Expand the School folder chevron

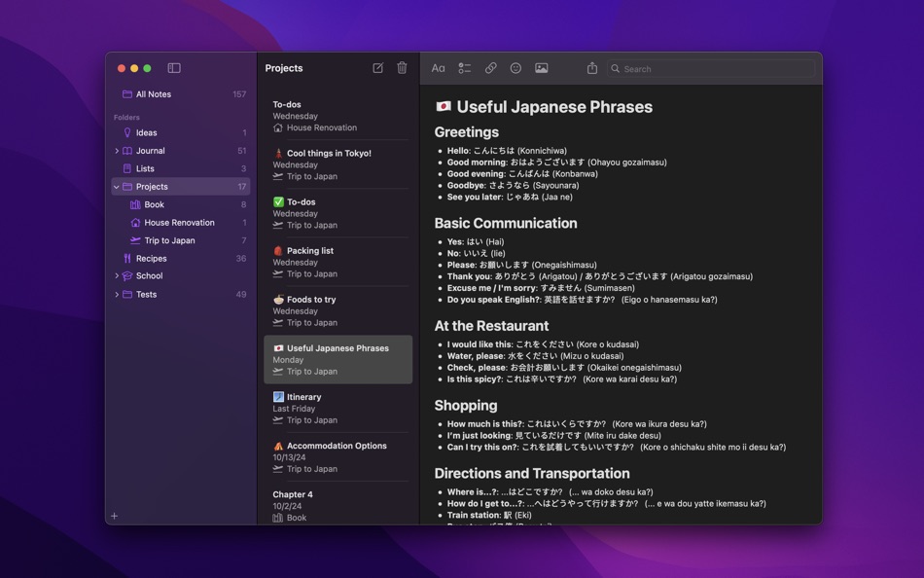pyautogui.click(x=117, y=275)
